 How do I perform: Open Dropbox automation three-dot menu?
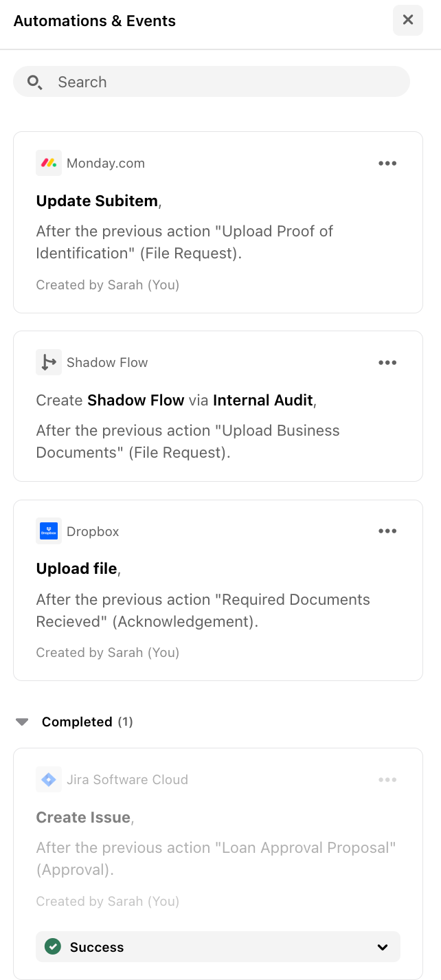tap(387, 531)
